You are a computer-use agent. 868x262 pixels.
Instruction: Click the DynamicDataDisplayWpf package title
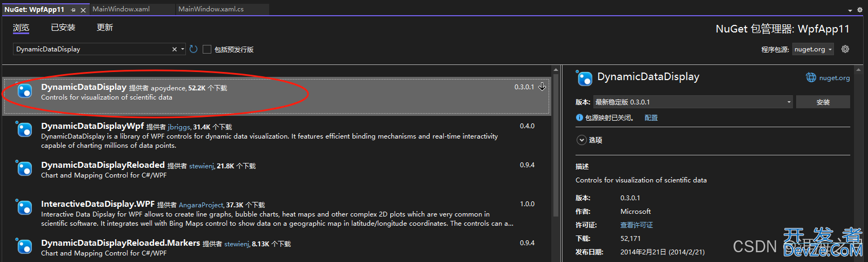[x=92, y=126]
